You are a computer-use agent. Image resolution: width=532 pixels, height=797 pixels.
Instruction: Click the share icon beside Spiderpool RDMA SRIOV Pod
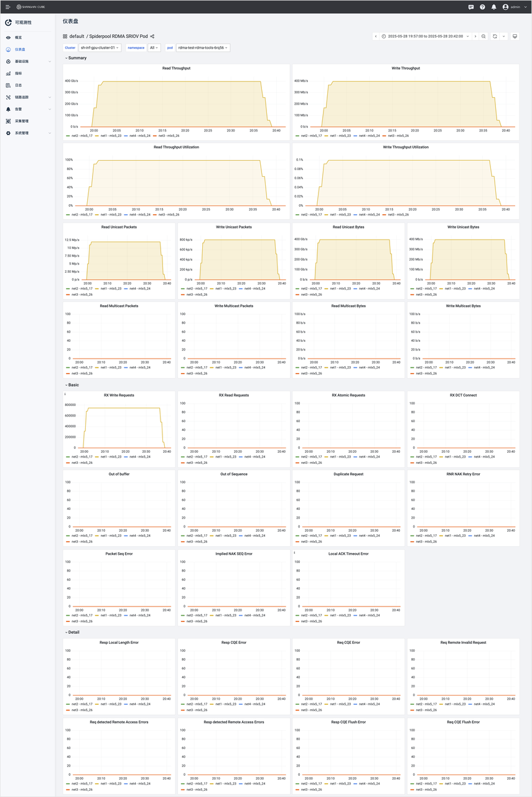(x=151, y=36)
